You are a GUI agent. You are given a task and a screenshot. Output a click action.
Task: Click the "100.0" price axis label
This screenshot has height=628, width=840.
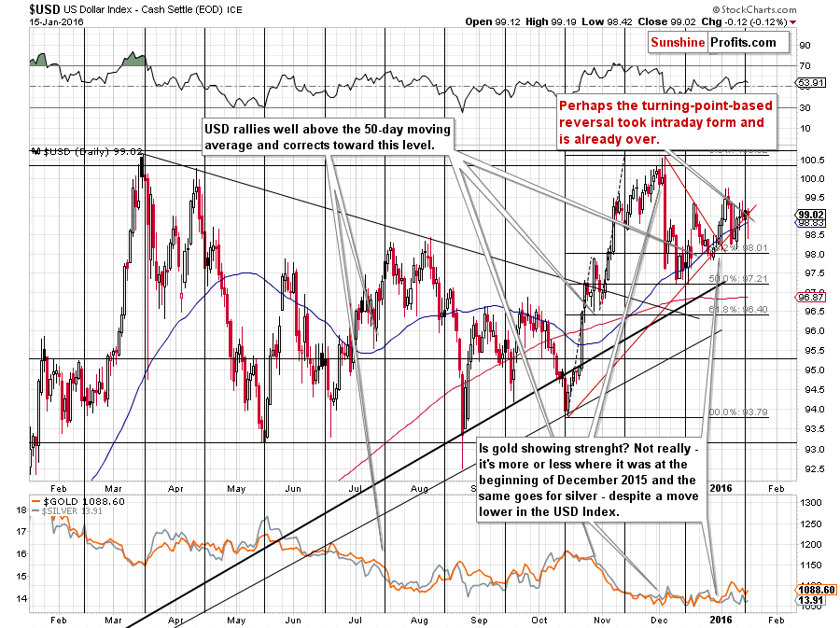coord(812,179)
